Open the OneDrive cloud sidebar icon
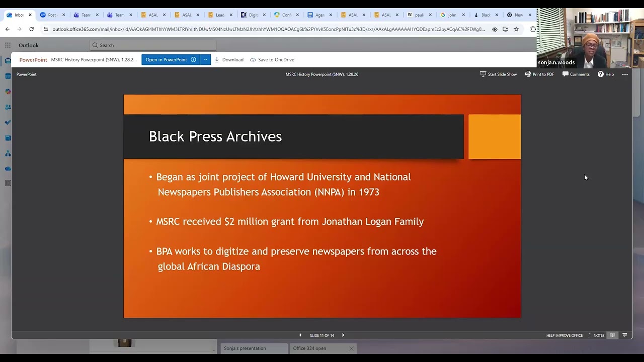 tap(8, 168)
